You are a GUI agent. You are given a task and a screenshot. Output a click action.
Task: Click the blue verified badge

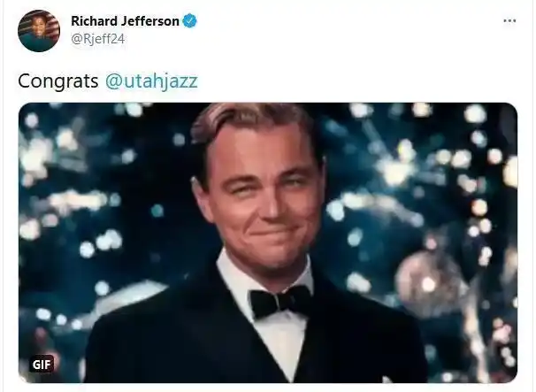click(x=189, y=21)
